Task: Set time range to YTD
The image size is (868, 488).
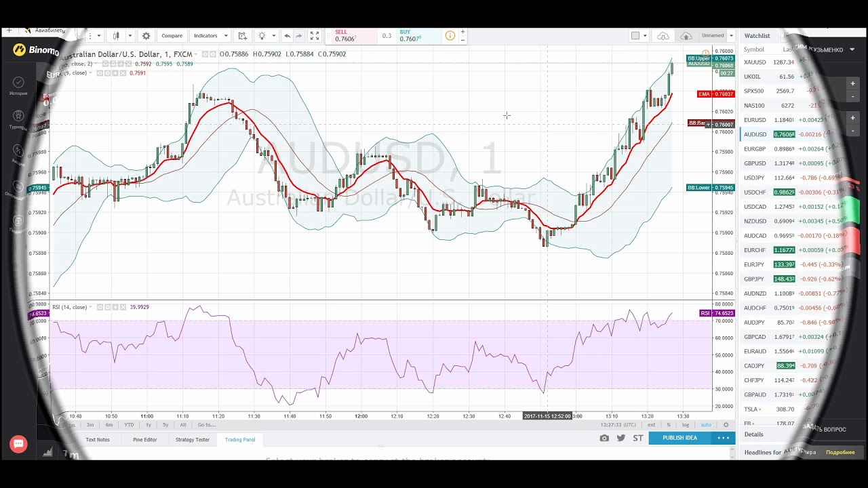Action: 129,425
